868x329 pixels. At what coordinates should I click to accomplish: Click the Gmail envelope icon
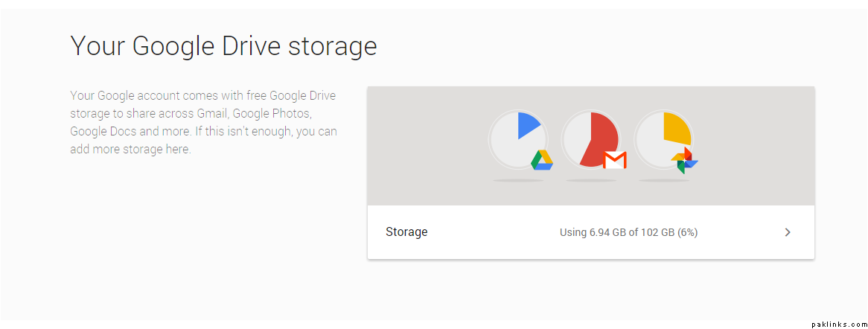tap(614, 159)
